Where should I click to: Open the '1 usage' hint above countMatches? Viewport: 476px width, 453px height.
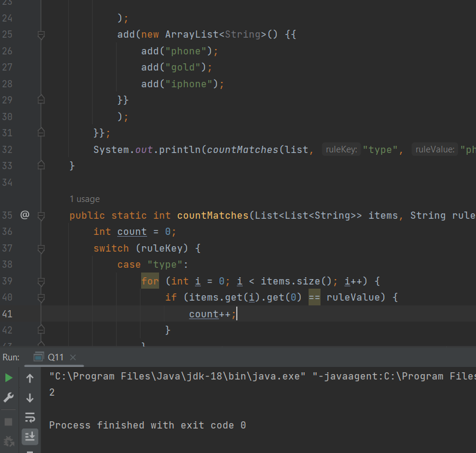[x=85, y=199]
